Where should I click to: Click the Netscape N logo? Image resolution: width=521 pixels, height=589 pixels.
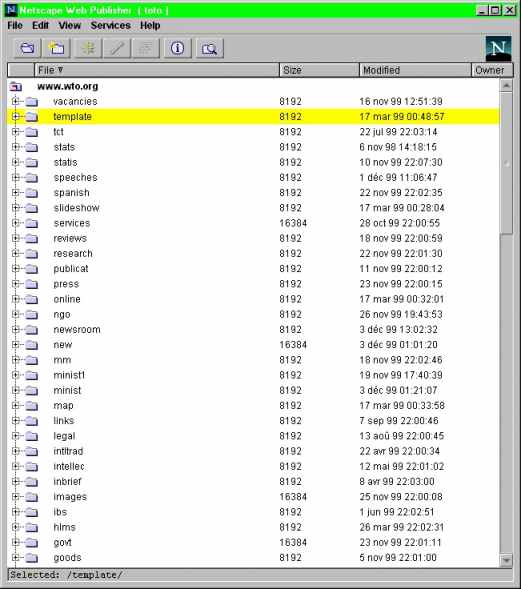(498, 48)
